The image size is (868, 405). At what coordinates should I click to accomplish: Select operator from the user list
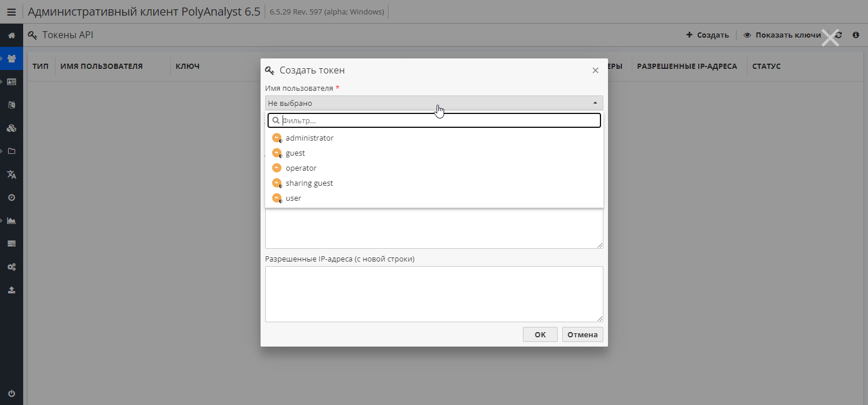tap(434, 168)
